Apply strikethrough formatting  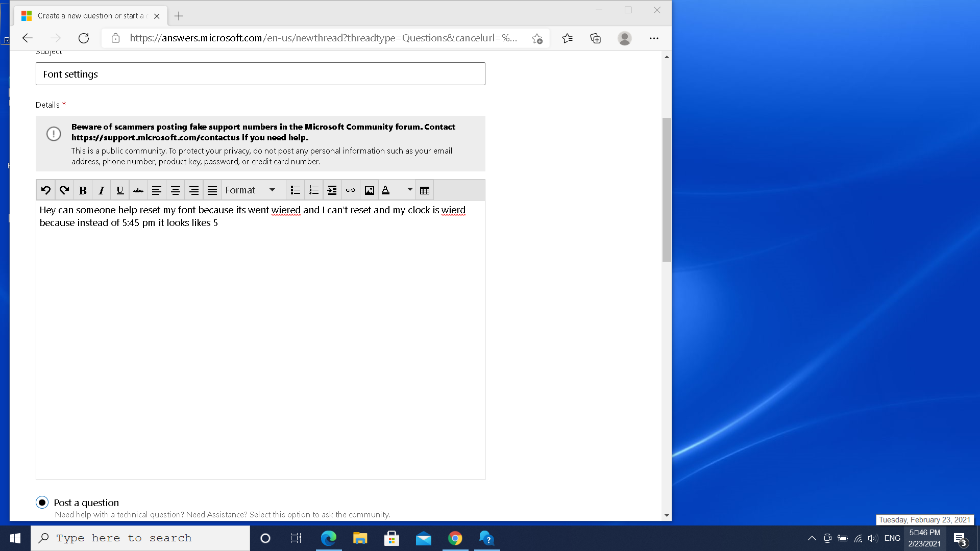[x=138, y=190]
